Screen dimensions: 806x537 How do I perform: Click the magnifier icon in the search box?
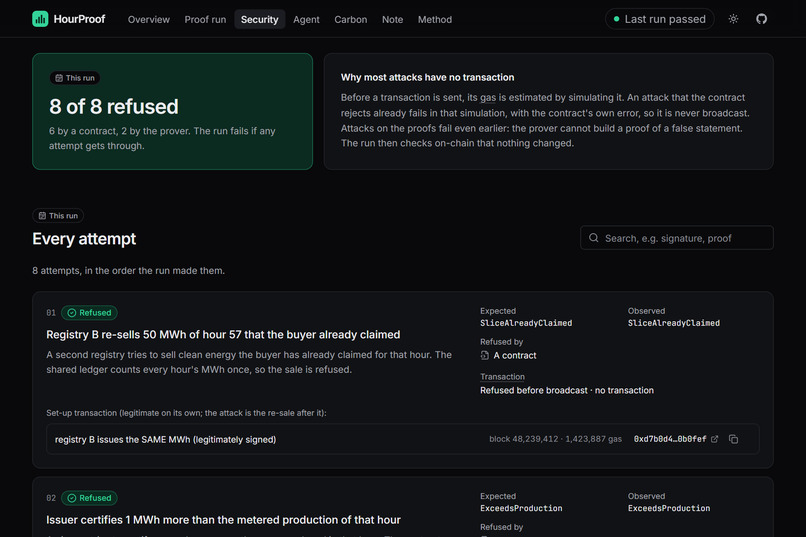click(x=594, y=238)
